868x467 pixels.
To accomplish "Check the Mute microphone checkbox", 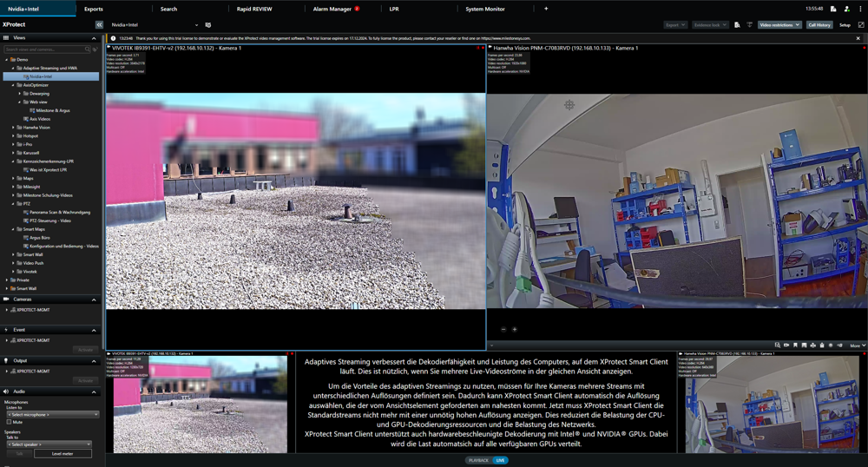I will click(10, 422).
